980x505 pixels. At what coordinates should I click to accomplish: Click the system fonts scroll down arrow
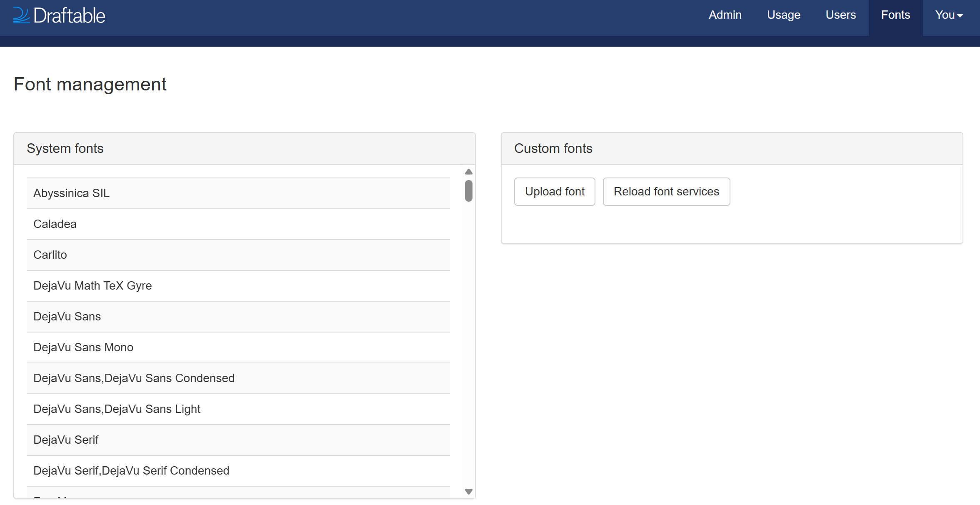coord(469,492)
